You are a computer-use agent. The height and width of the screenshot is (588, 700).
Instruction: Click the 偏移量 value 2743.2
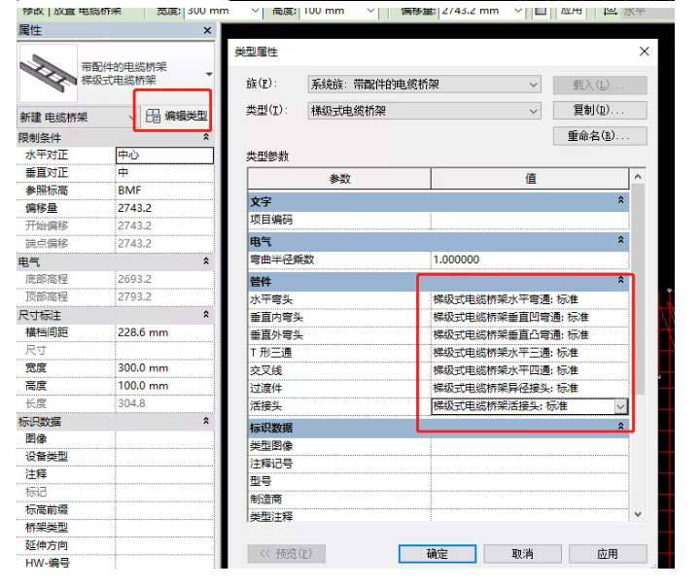[164, 208]
